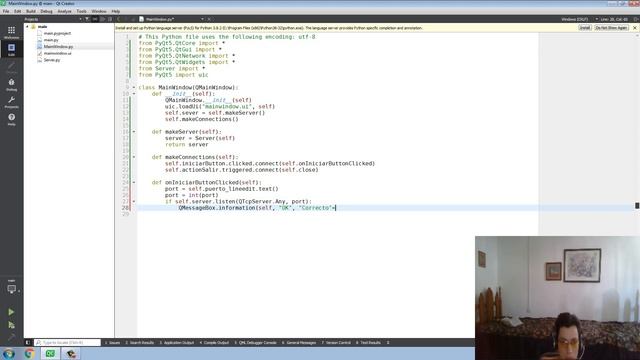
Task: Split the editor view
Action: click(x=636, y=19)
